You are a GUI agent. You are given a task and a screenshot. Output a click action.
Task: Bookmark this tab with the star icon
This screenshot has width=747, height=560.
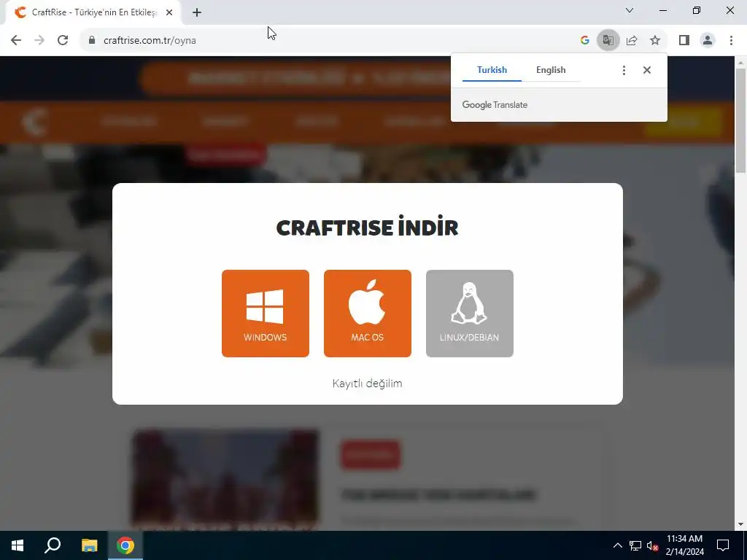655,40
